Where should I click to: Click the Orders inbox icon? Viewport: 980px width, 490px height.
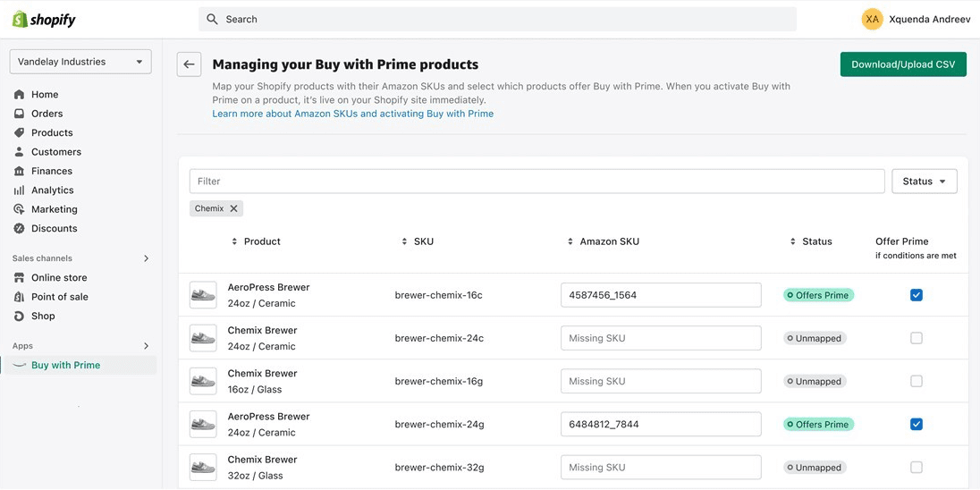tap(20, 114)
